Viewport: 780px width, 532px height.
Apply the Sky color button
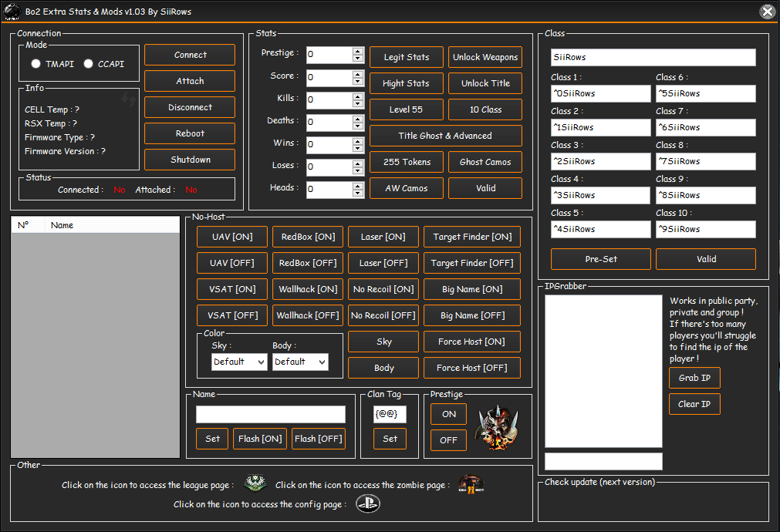point(383,342)
